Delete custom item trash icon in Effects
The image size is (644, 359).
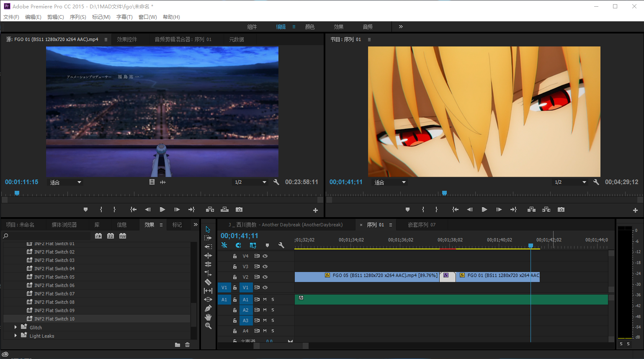coord(188,345)
